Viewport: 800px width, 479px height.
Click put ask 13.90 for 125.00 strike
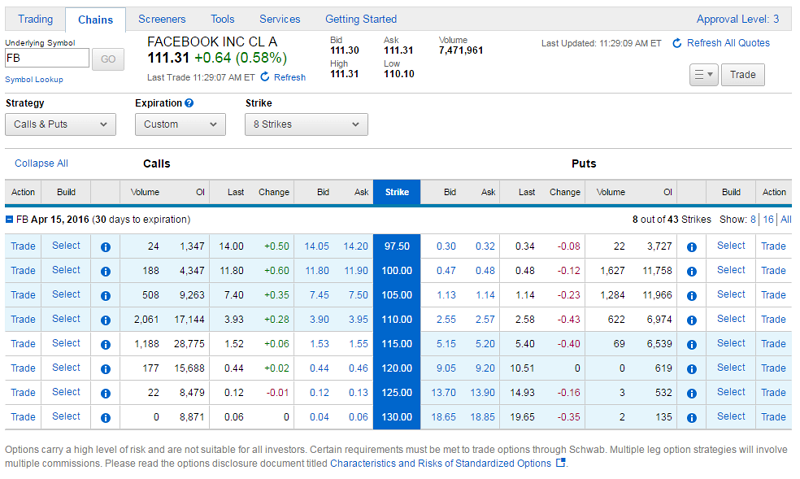(x=483, y=392)
